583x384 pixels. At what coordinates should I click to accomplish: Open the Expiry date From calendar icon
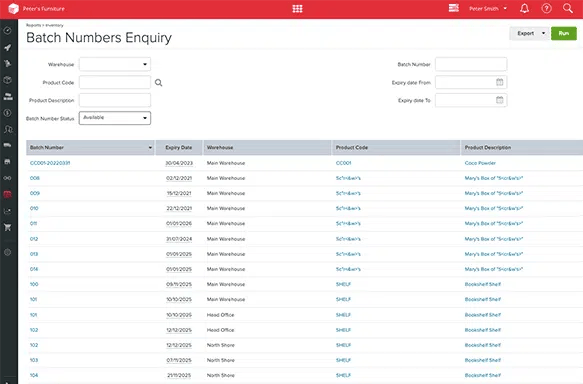coord(499,82)
